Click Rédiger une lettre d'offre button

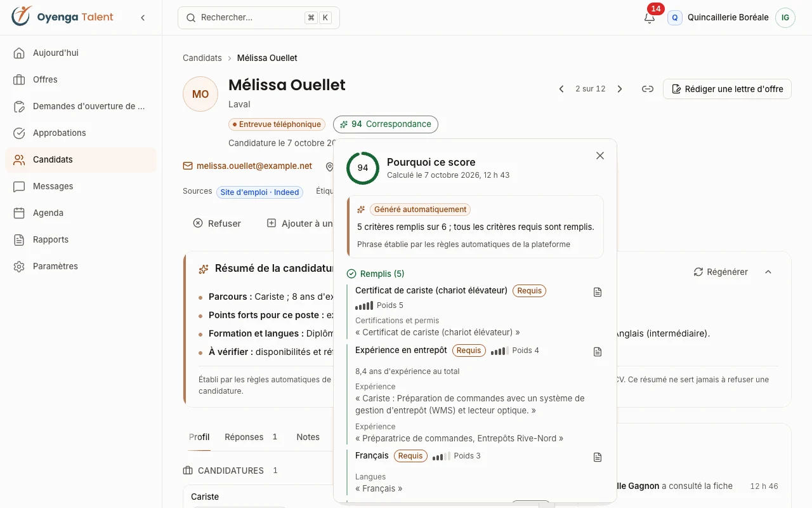[x=727, y=89]
